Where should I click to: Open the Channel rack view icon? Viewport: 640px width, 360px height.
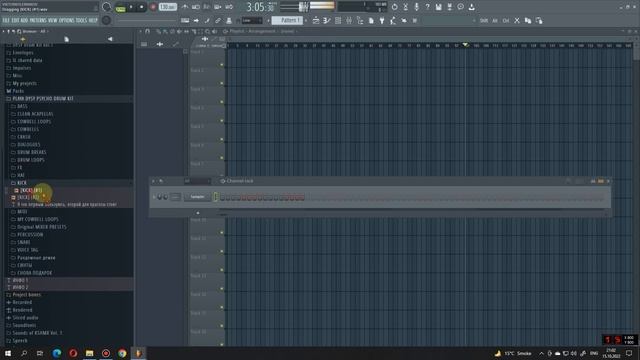338,20
